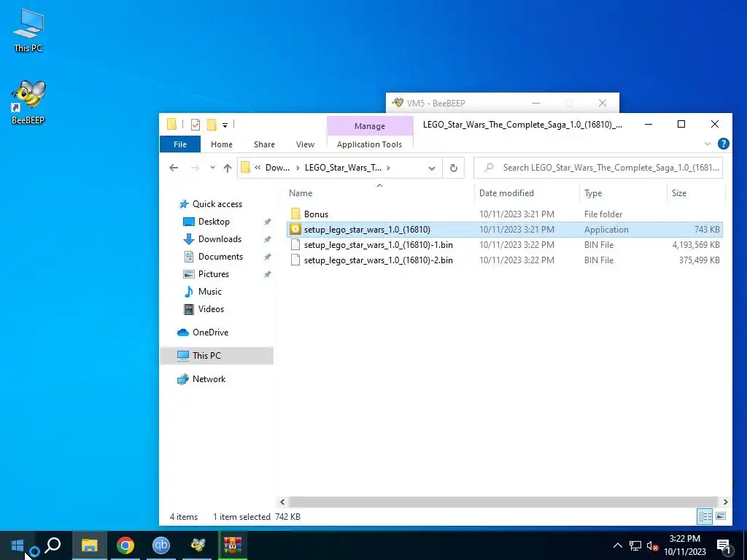This screenshot has width=747, height=560.
Task: Click horizontal scrollbar left arrow
Action: click(282, 502)
